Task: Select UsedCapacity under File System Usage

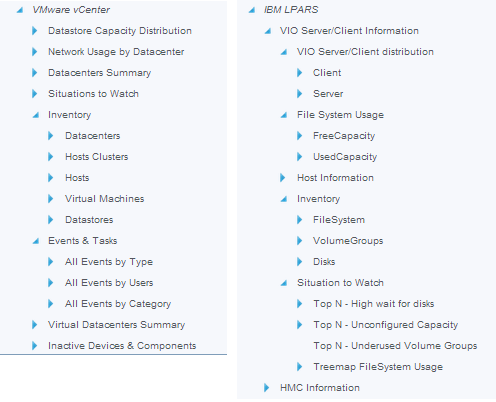Action: coord(345,157)
